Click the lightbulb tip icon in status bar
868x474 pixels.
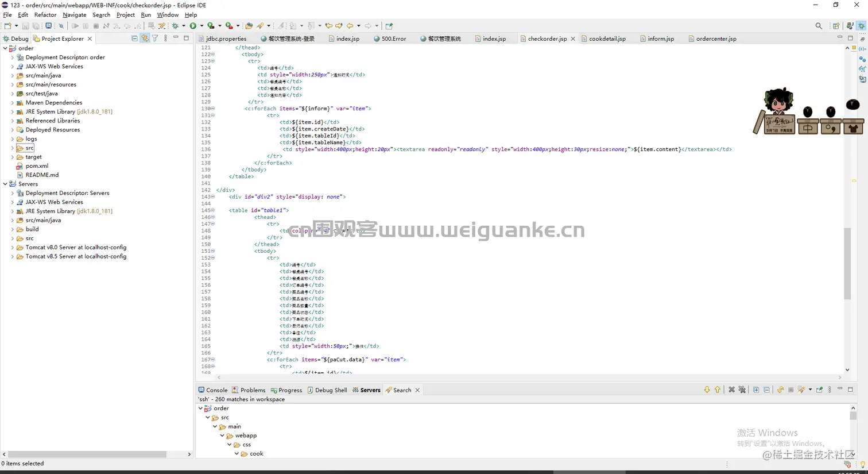(862, 464)
